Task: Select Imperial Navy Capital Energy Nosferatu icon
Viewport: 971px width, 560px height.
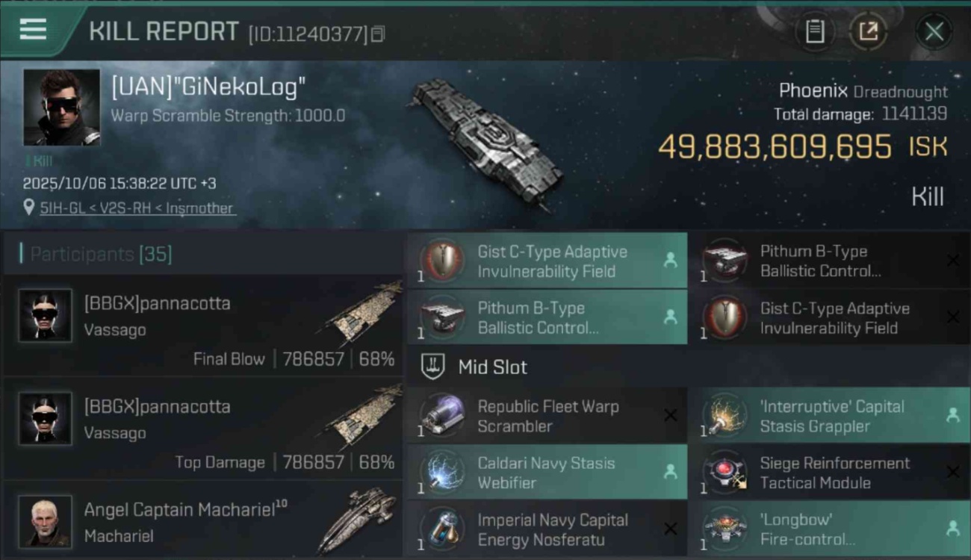Action: coord(441,529)
